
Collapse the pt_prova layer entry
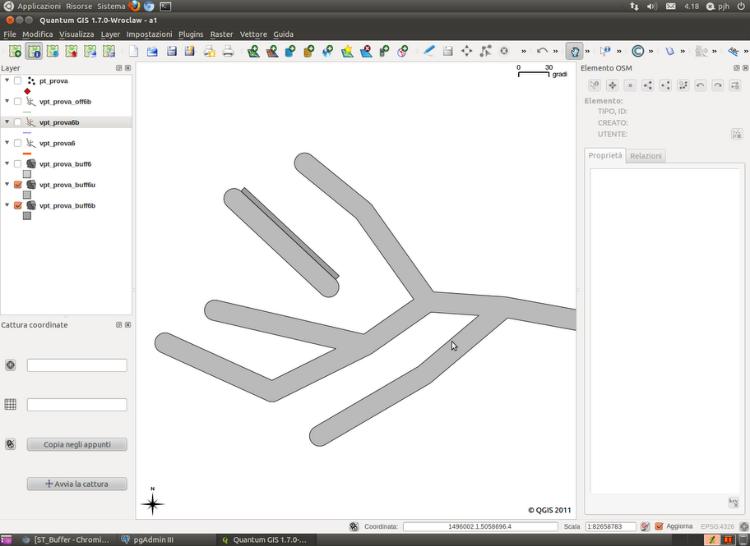(7, 80)
